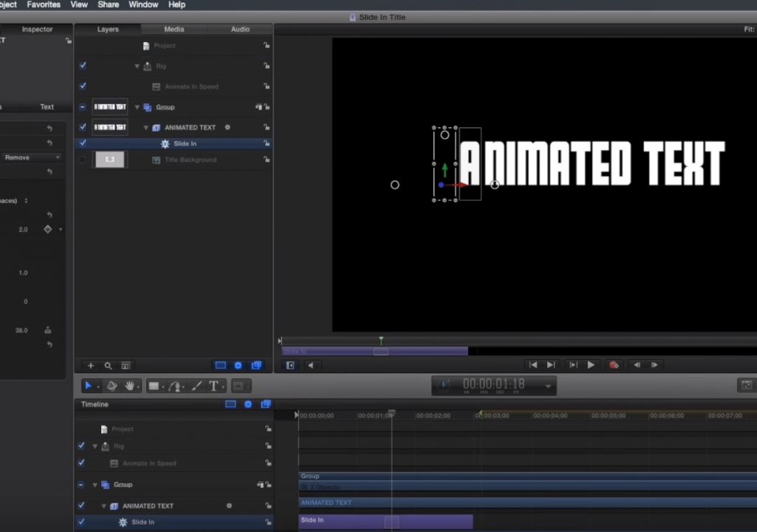Activate the Pan hand tool
Viewport: 757px width, 532px height.
click(x=129, y=386)
